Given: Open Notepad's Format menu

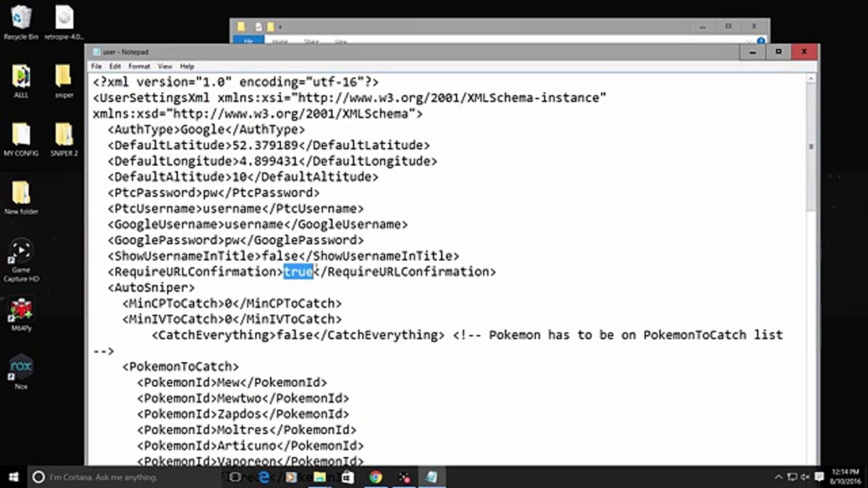Looking at the screenshot, I should point(139,66).
